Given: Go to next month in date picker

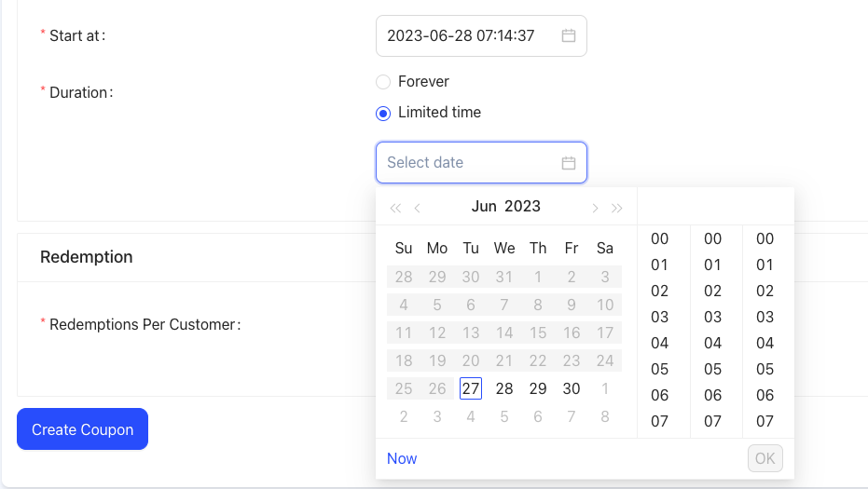Looking at the screenshot, I should tap(595, 208).
